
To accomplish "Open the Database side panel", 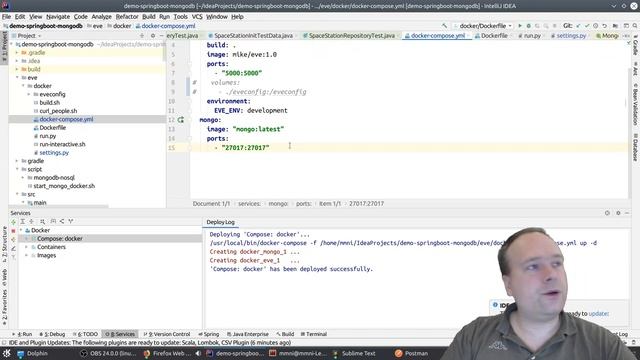I will point(636,147).
